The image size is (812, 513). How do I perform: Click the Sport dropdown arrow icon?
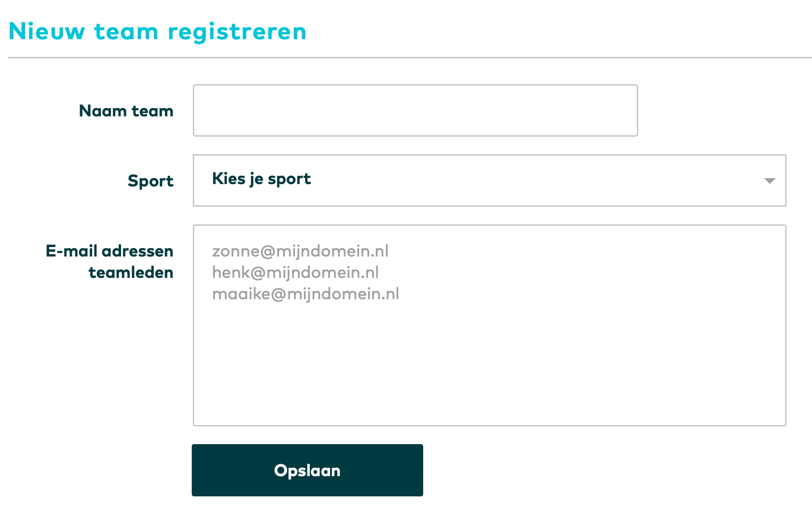click(769, 180)
